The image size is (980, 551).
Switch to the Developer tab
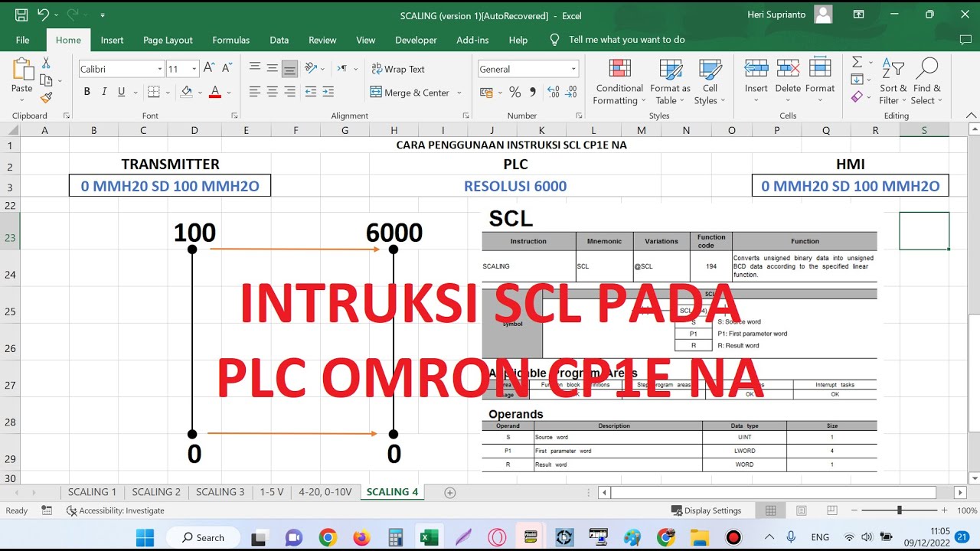[416, 40]
